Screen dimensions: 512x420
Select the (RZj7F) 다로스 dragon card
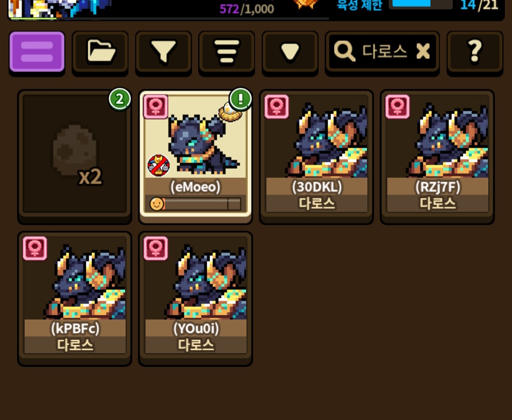coord(437,156)
